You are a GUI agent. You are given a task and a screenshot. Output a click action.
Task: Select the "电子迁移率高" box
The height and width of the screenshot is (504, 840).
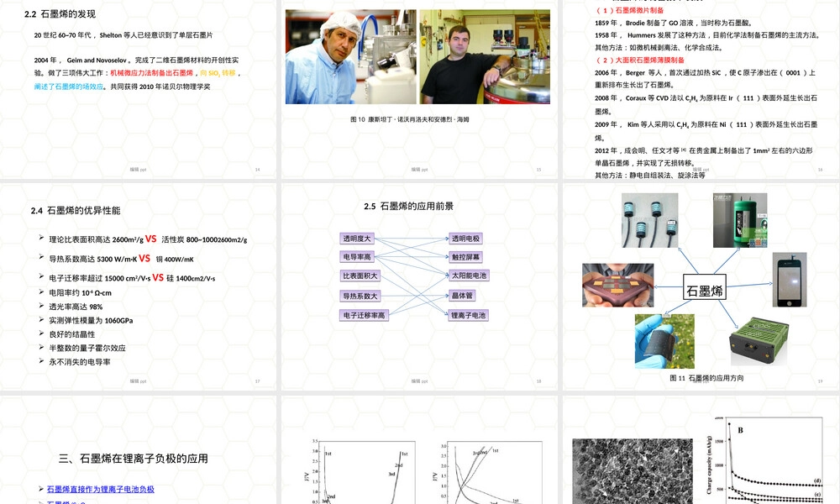point(365,316)
